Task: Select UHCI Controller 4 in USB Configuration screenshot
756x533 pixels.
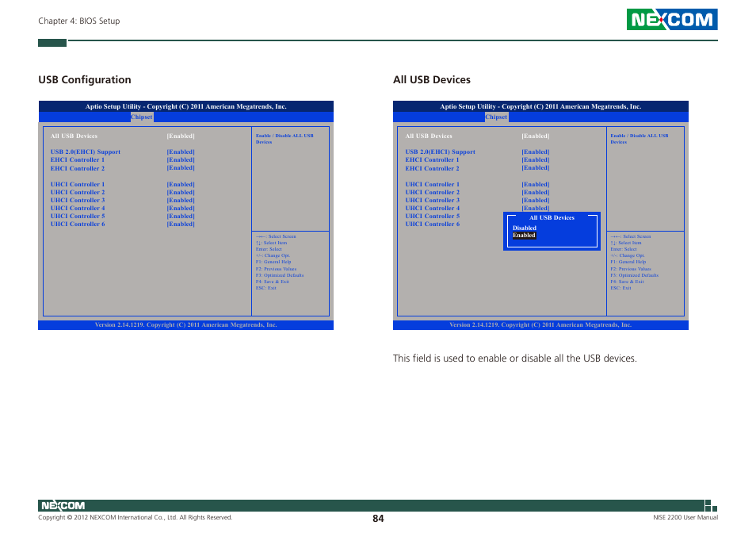Action: coord(78,209)
